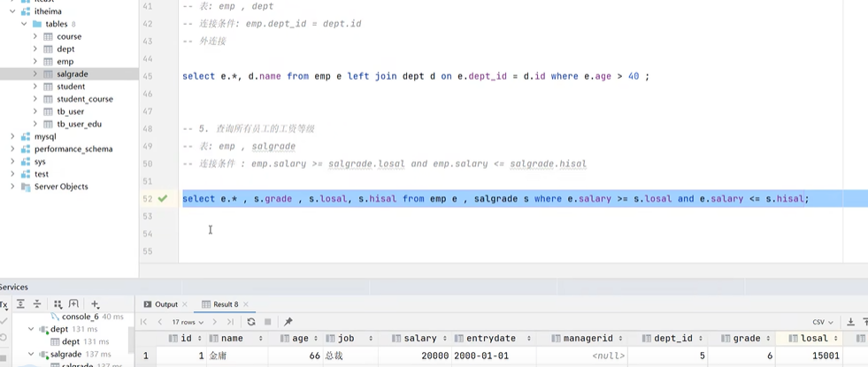Click Collapse All icon in Services toolbar
The image size is (868, 367).
click(x=37, y=304)
